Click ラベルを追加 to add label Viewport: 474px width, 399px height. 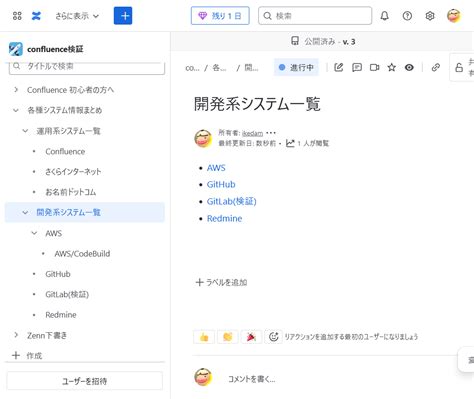(221, 282)
